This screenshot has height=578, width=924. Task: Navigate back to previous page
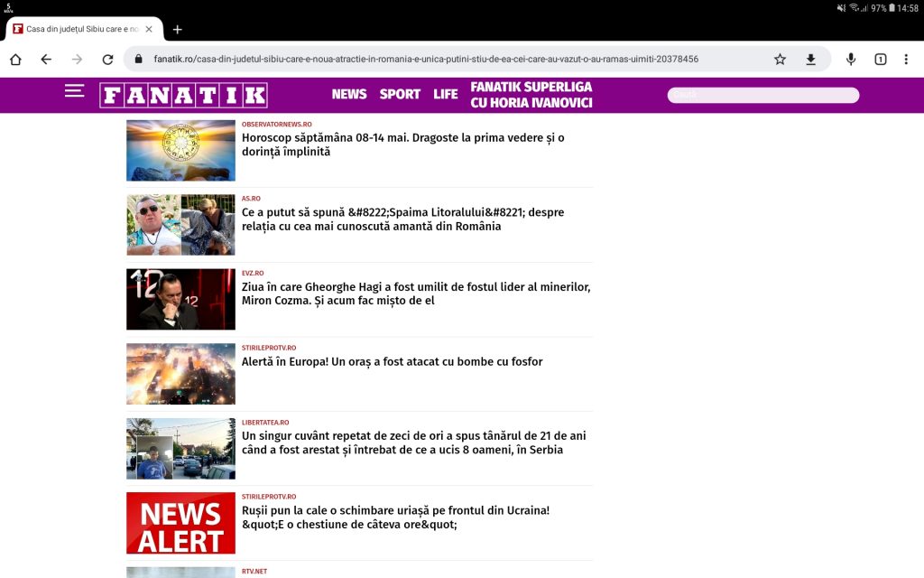click(46, 60)
